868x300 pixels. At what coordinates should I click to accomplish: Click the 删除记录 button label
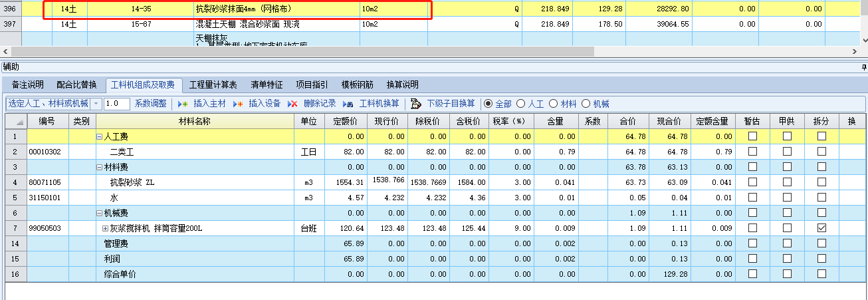click(320, 104)
